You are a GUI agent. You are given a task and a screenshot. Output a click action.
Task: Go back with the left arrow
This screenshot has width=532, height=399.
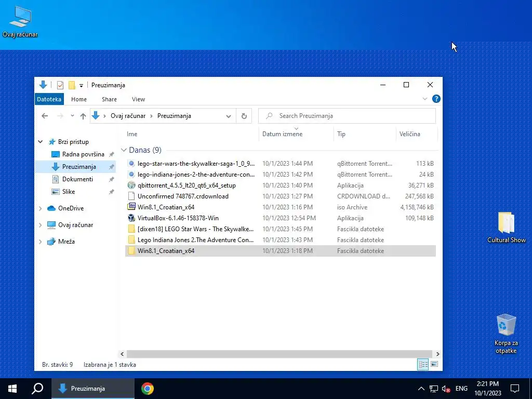[45, 116]
